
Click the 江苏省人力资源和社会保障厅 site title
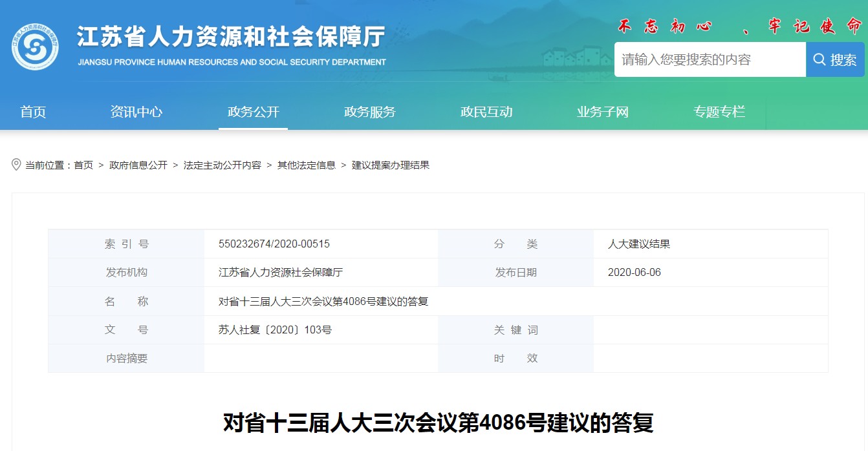point(231,37)
